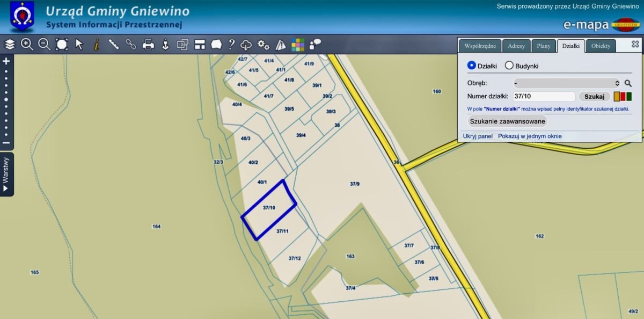The image size is (644, 319).
Task: Click the Numer działki input field
Action: click(543, 97)
